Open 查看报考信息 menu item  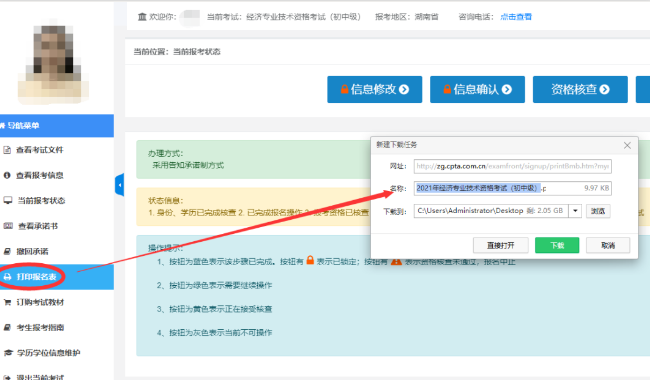57,175
